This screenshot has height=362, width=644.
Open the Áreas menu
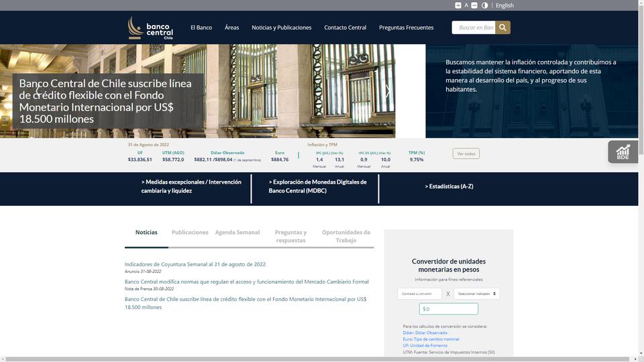(x=231, y=27)
